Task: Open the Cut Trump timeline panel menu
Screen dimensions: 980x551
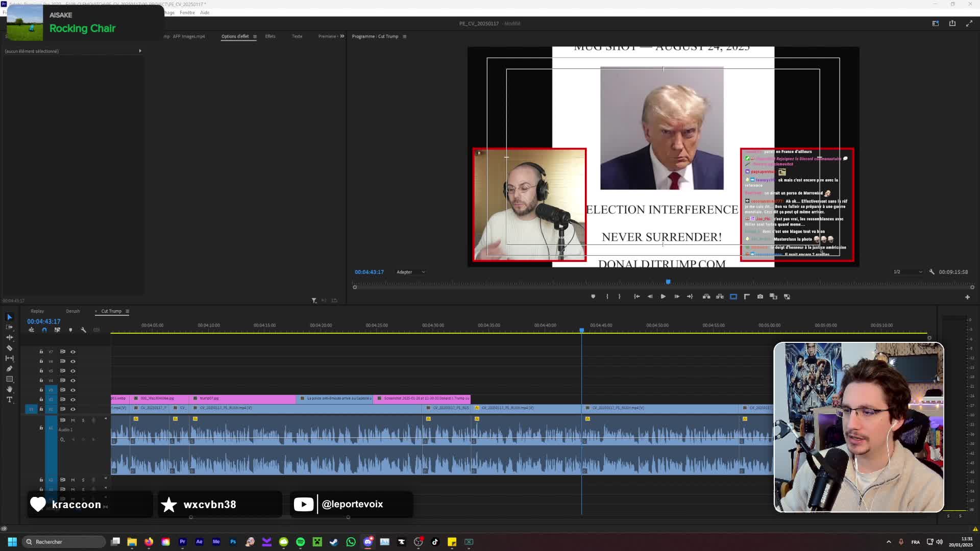Action: point(128,311)
